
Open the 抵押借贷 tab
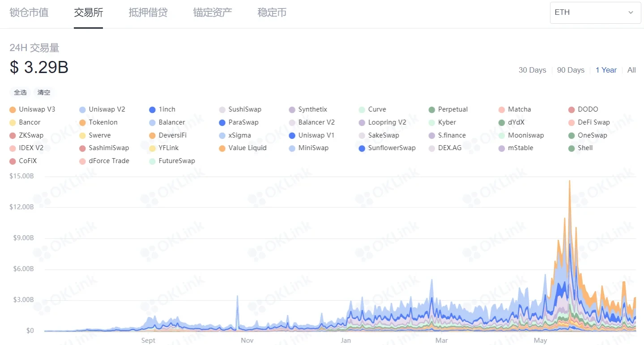point(148,13)
